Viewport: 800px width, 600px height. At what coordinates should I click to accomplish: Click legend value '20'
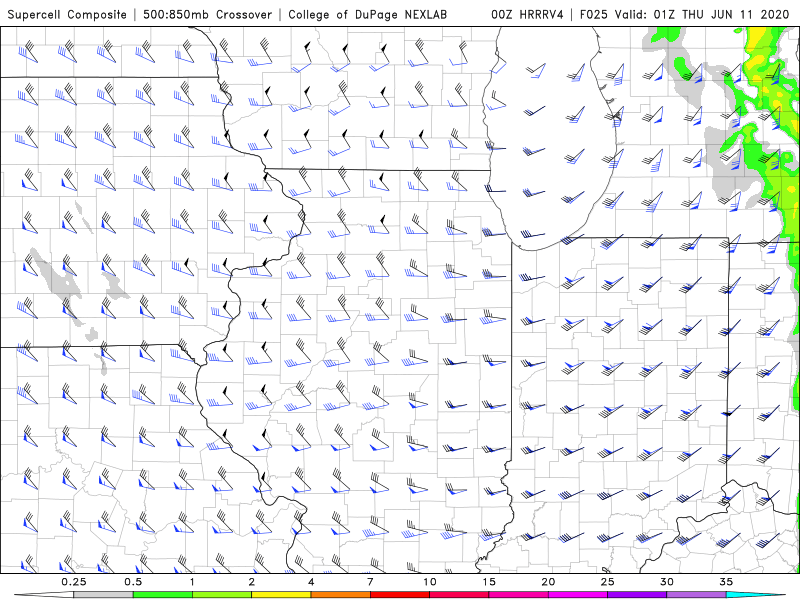548,582
